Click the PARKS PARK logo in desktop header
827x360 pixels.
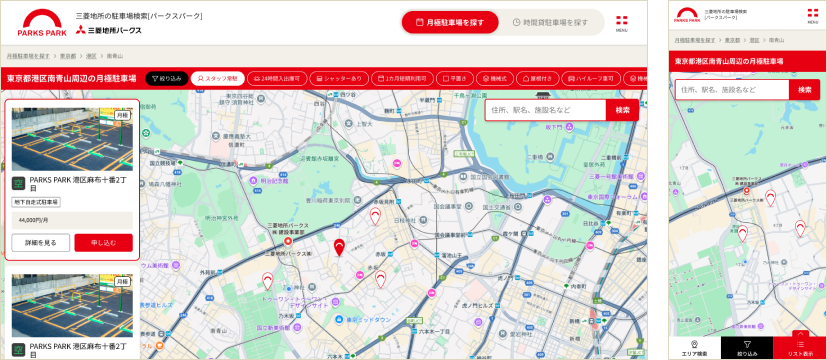(42, 23)
